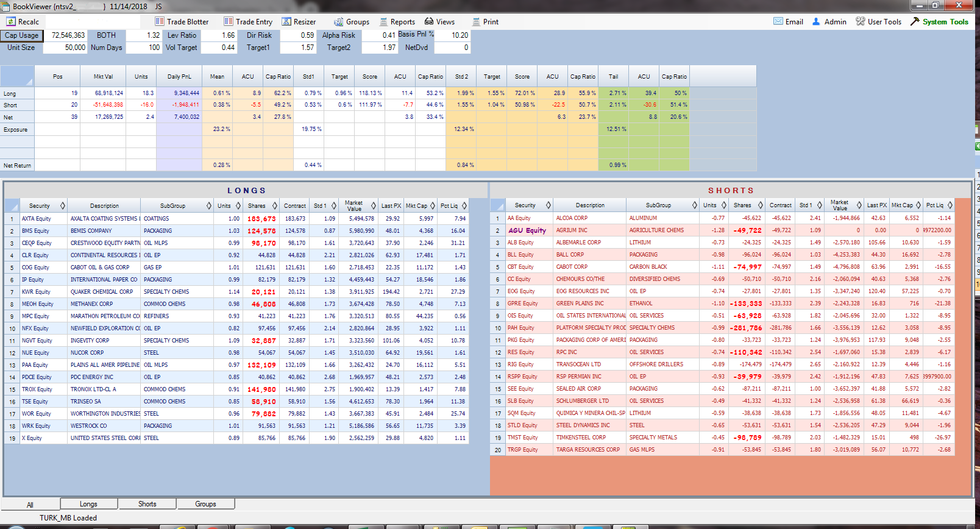Click the Longs Description column header
Image resolution: width=980 pixels, height=529 pixels.
pos(104,206)
